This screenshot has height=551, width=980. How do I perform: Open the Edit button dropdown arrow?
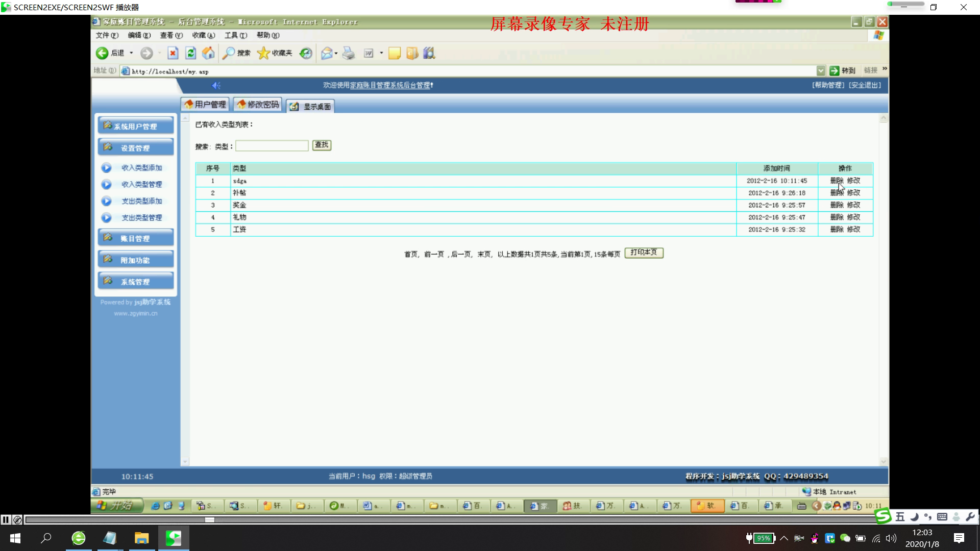coord(381,53)
